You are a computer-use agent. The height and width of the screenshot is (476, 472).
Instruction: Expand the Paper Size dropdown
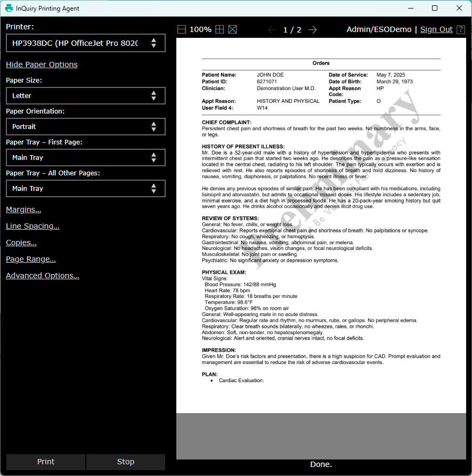click(x=86, y=96)
